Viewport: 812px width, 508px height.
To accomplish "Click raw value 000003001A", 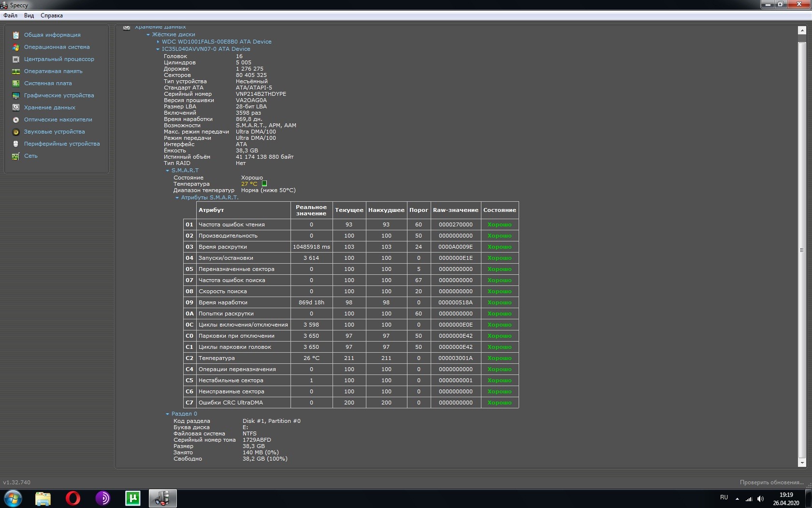I will (x=456, y=358).
